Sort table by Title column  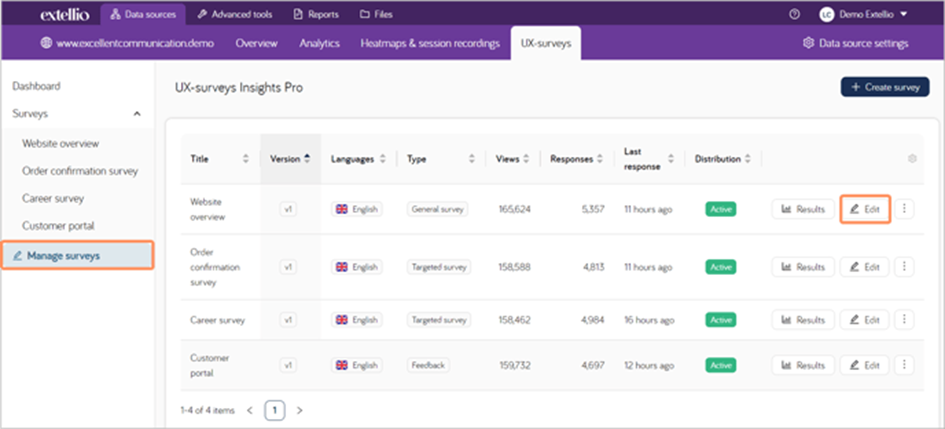[x=246, y=159]
